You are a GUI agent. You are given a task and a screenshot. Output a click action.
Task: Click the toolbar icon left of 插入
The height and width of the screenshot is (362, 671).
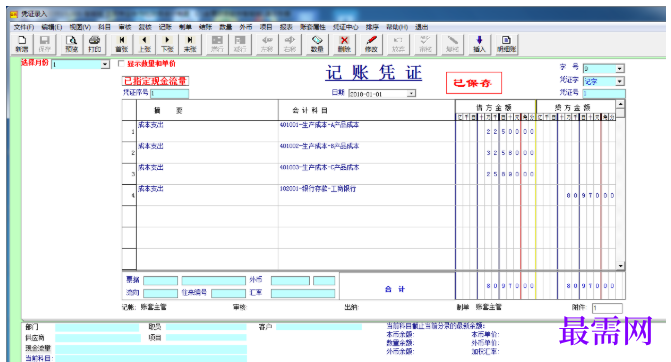point(452,44)
